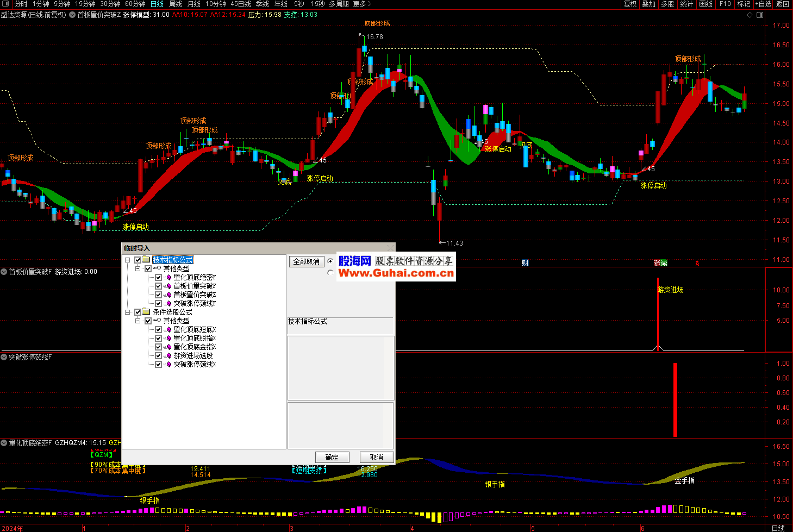Collapse the 条件选股公式 tree node
The image size is (793, 532).
(x=128, y=312)
